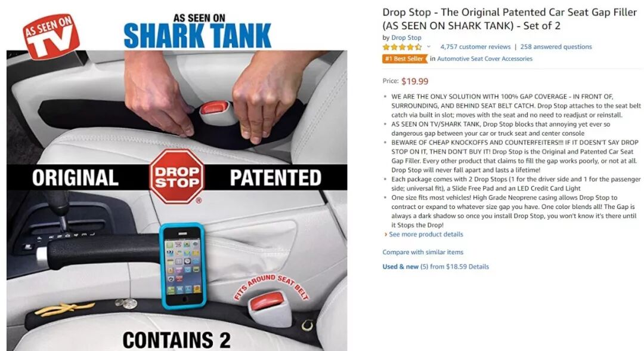Click the As Seen On TV badge
This screenshot has height=351, width=644.
click(x=51, y=36)
